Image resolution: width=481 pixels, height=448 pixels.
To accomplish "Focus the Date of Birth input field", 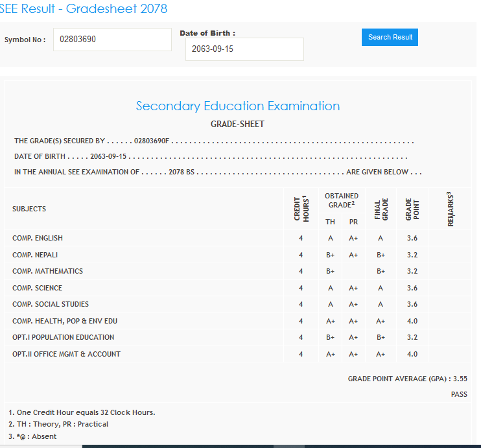I will pos(244,49).
